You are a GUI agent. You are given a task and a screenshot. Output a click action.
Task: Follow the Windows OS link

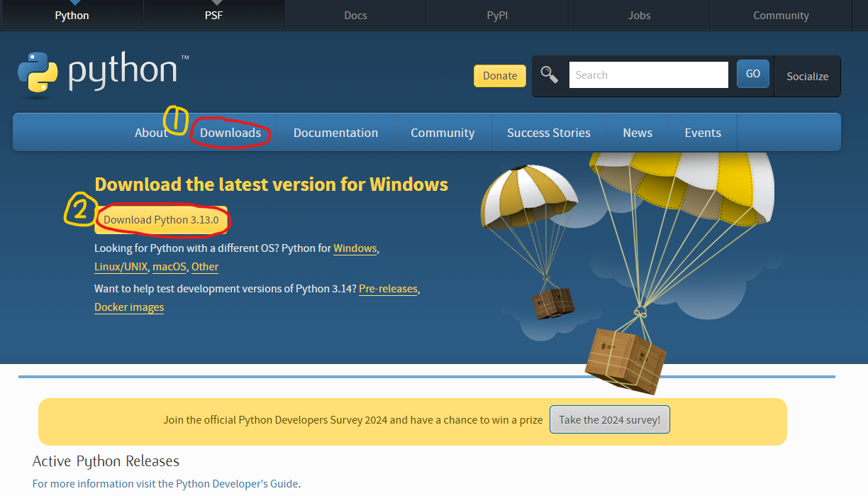(355, 248)
